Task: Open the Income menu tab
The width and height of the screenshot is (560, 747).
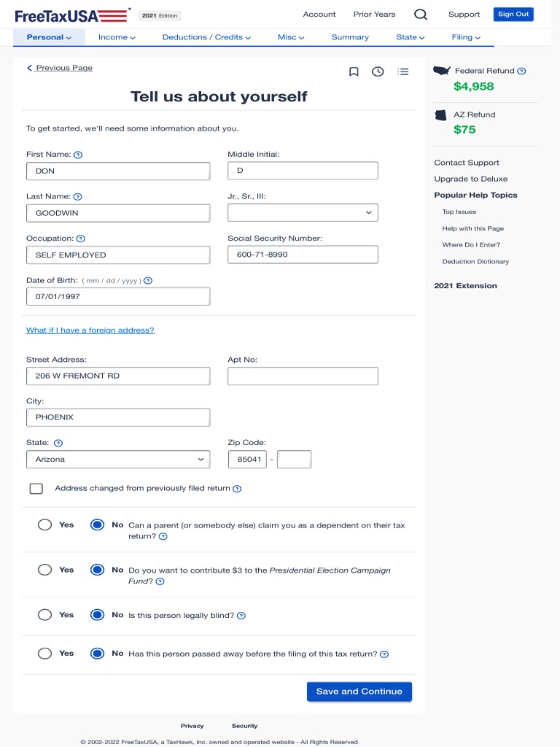Action: click(117, 37)
